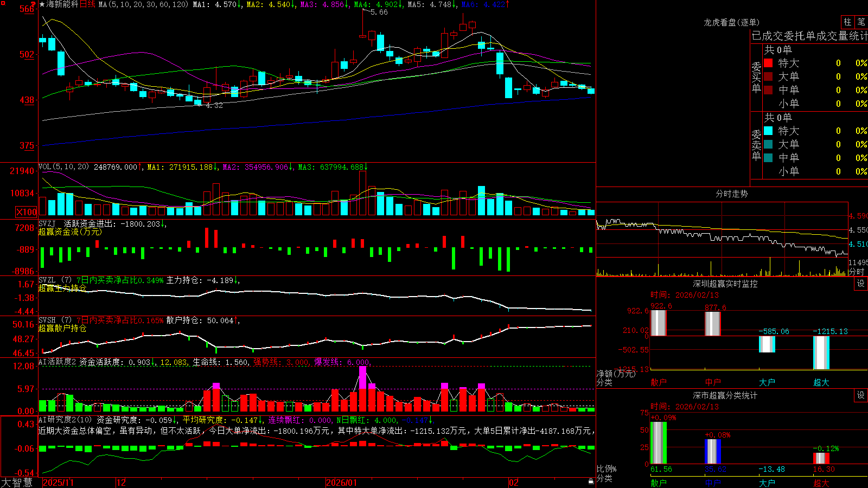Screen dimensions: 868x488
Task: Click the 已成交委托单成交量统计 header
Action: [x=809, y=36]
